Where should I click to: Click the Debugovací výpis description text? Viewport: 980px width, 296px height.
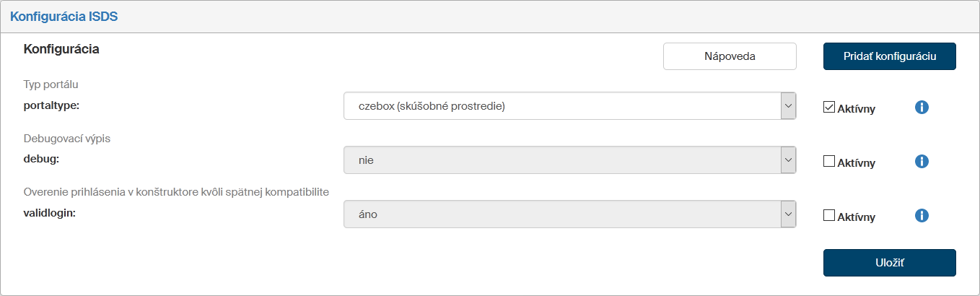coord(66,138)
